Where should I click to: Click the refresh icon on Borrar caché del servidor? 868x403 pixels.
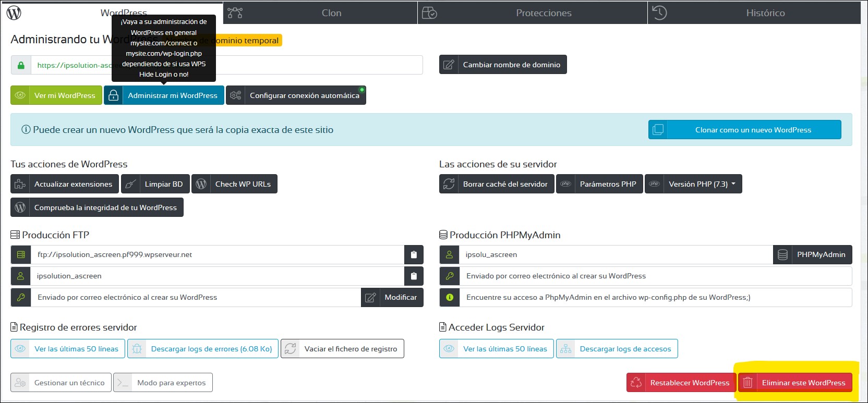click(449, 184)
